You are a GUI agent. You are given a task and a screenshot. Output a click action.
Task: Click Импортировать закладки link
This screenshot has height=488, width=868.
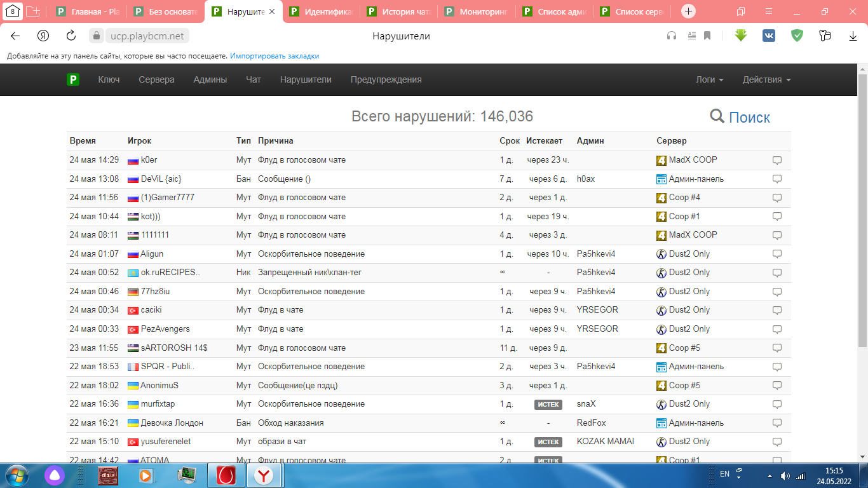pyautogui.click(x=275, y=56)
